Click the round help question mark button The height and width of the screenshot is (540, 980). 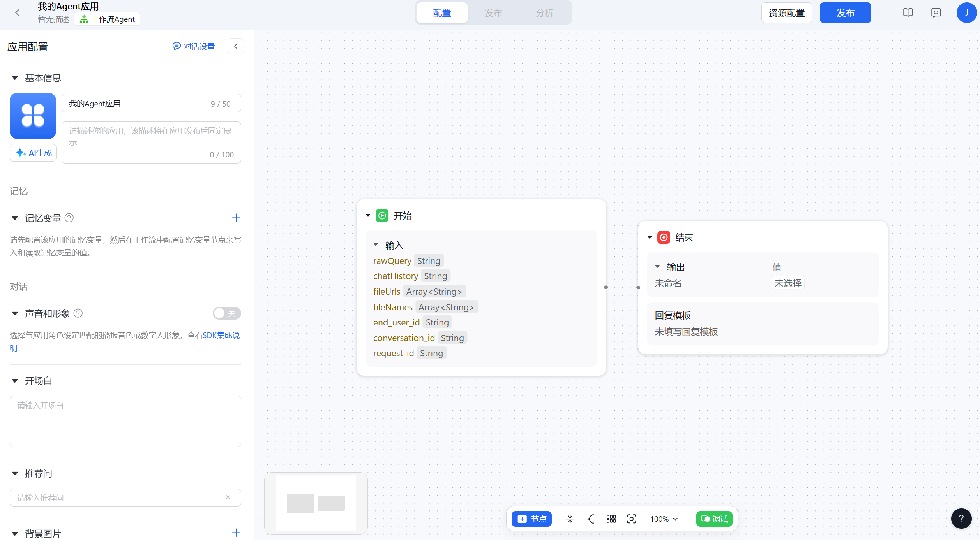961,519
